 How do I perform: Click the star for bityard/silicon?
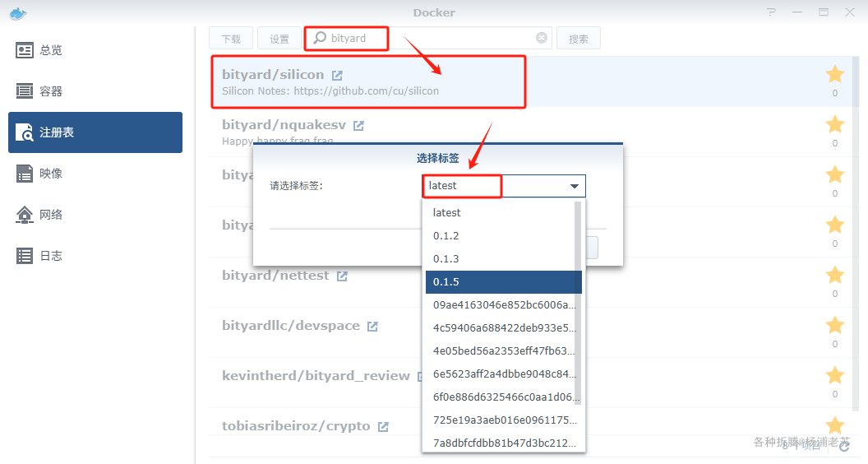pos(835,74)
